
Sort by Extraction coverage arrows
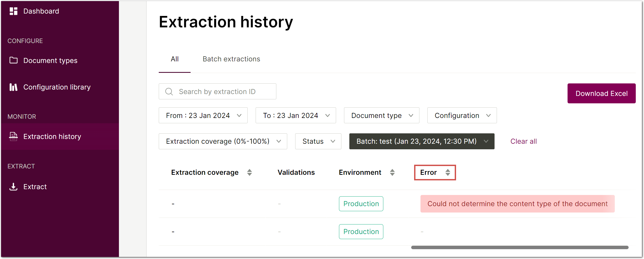[x=250, y=172]
